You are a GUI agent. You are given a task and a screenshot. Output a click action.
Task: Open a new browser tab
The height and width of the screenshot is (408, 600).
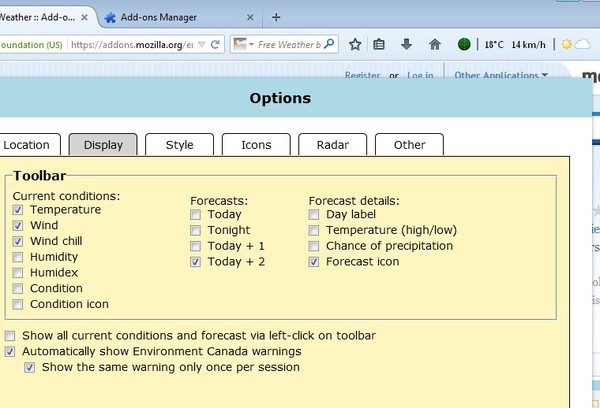click(x=276, y=17)
